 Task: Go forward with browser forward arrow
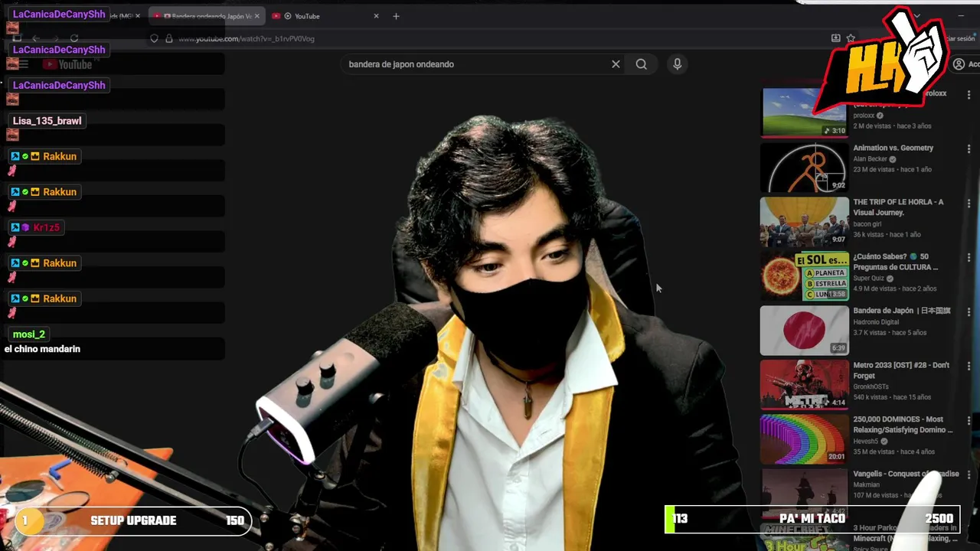point(55,38)
